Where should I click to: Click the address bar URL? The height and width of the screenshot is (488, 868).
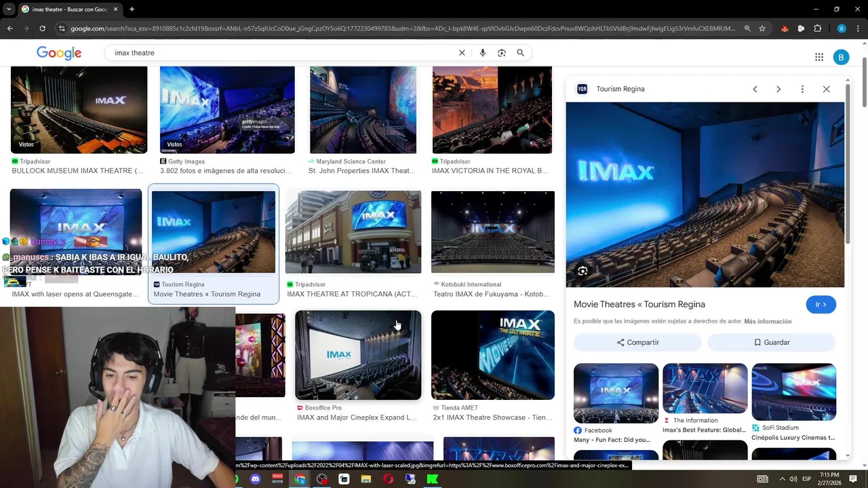tap(402, 28)
